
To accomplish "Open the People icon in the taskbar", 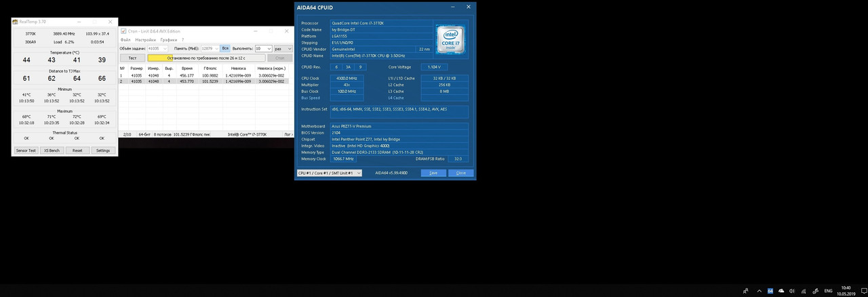I will [x=745, y=291].
